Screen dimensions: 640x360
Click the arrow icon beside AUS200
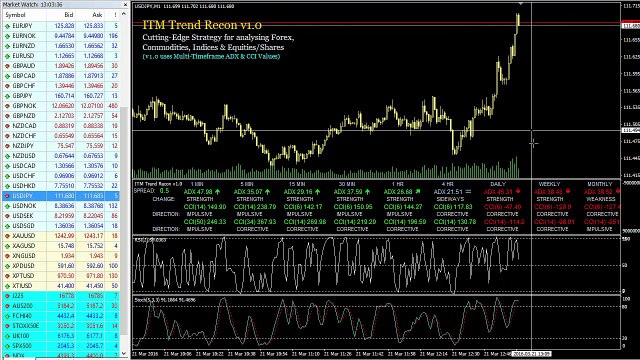click(7, 306)
